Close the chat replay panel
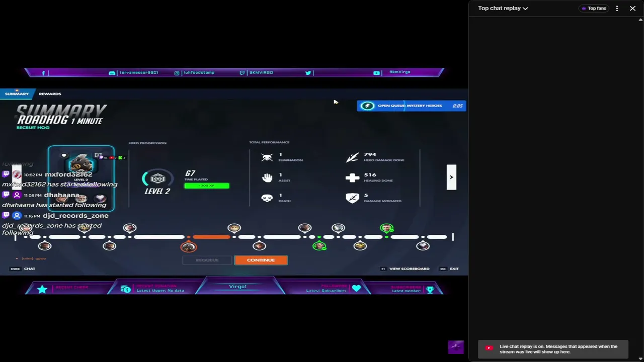644x362 pixels. 632,8
